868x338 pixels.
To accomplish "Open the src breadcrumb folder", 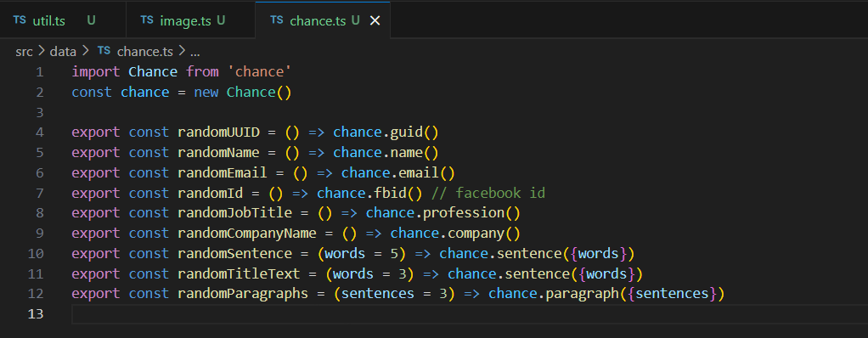I will coord(25,52).
